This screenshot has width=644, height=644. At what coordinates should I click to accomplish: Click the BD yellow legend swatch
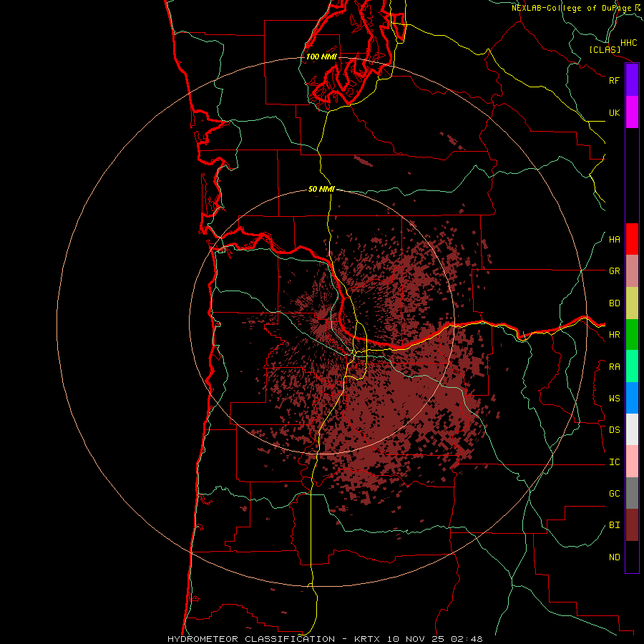(632, 303)
